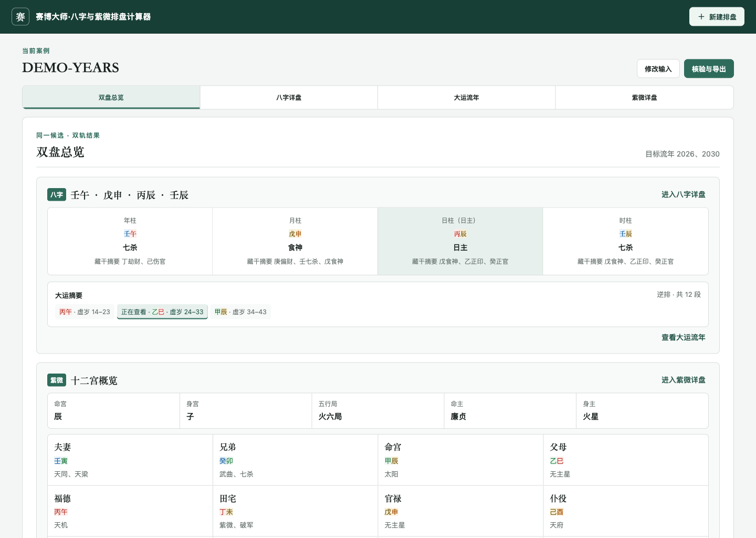Click the 紫微 badge

point(57,380)
